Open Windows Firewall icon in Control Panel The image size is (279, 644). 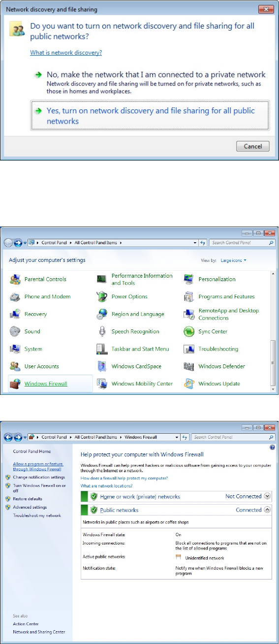(x=15, y=384)
